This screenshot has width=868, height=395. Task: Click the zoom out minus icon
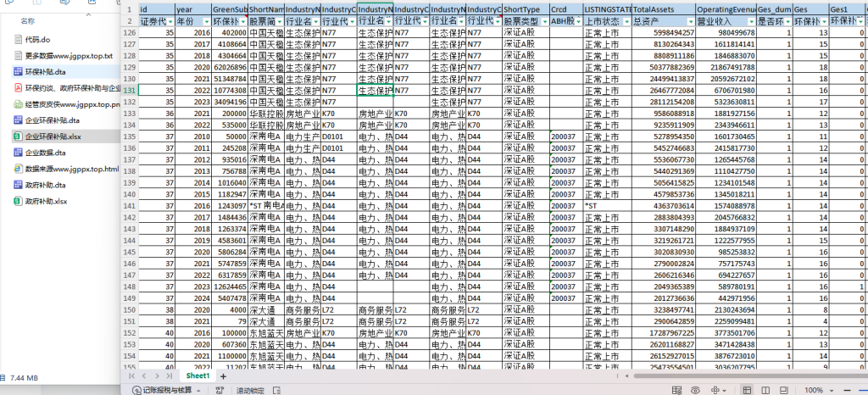[x=845, y=390]
